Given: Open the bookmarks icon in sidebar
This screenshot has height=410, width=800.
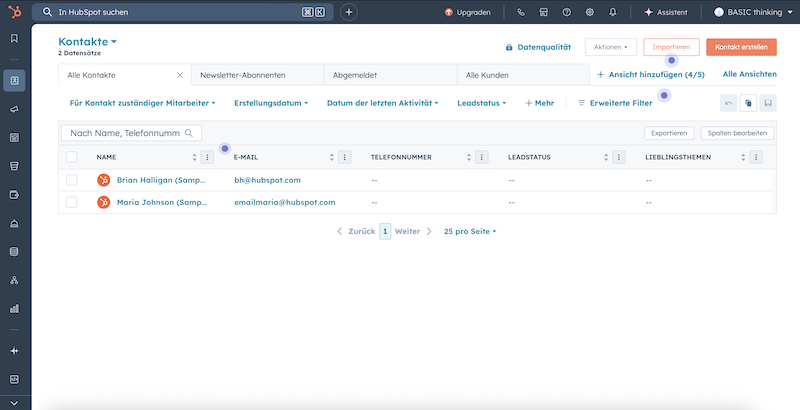Looking at the screenshot, I should tap(14, 38).
